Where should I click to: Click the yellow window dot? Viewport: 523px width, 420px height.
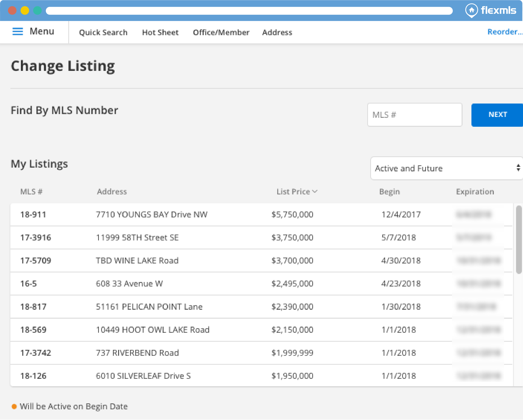click(x=25, y=11)
